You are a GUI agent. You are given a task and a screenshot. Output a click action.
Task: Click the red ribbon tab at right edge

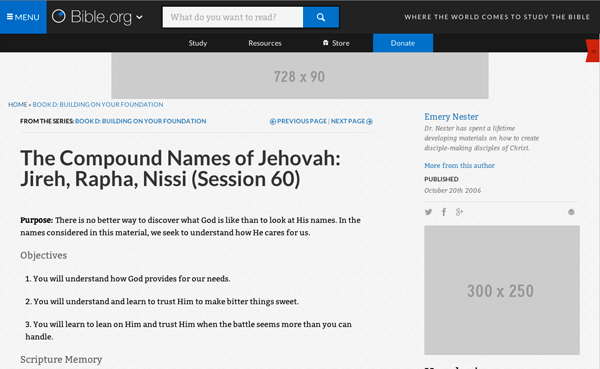click(593, 51)
